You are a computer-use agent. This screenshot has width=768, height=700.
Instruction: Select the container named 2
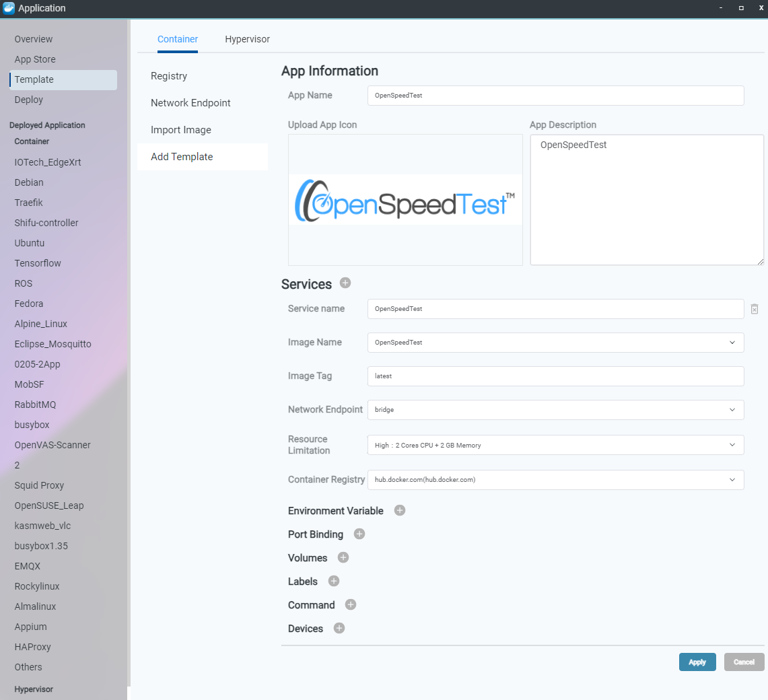[17, 465]
